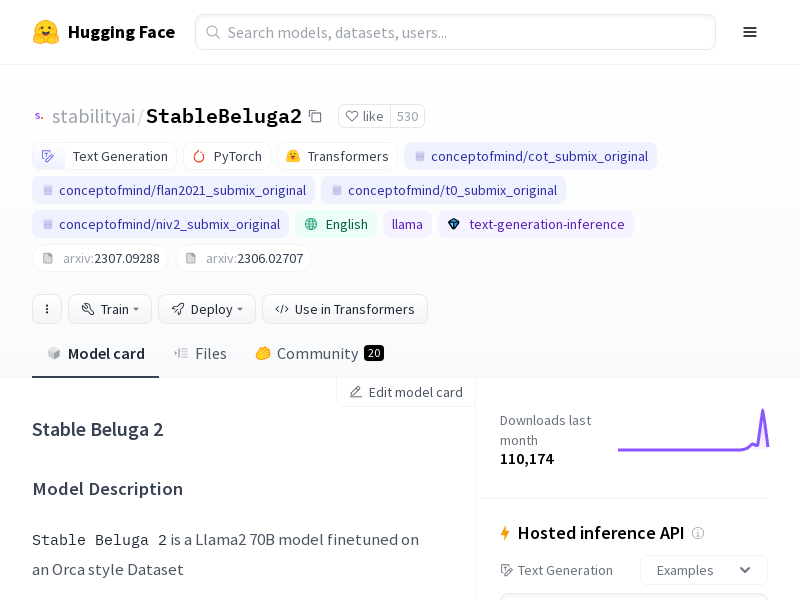Click the dataset icon for t0_submix_original
Image resolution: width=800 pixels, height=600 pixels.
coord(336,190)
